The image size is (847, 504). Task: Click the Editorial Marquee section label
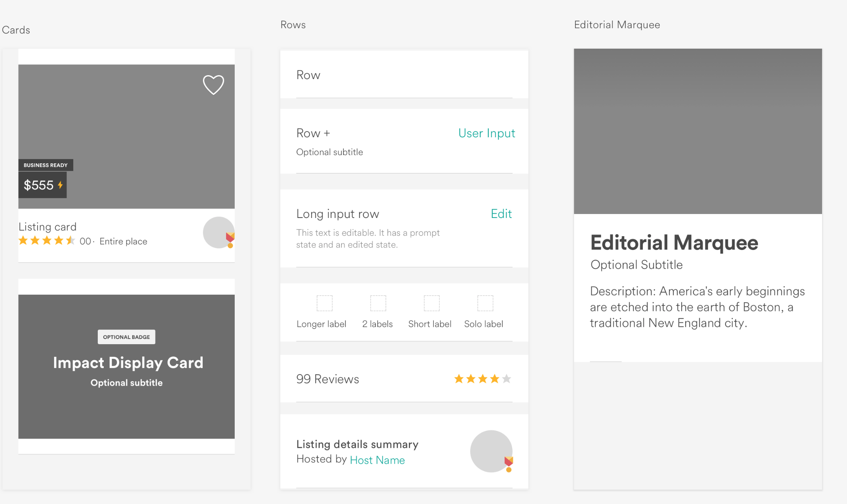click(x=617, y=25)
